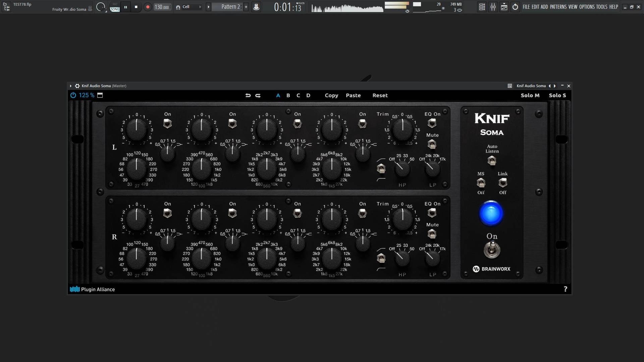Click the circular refresh icon right of toolbar

pos(515,7)
